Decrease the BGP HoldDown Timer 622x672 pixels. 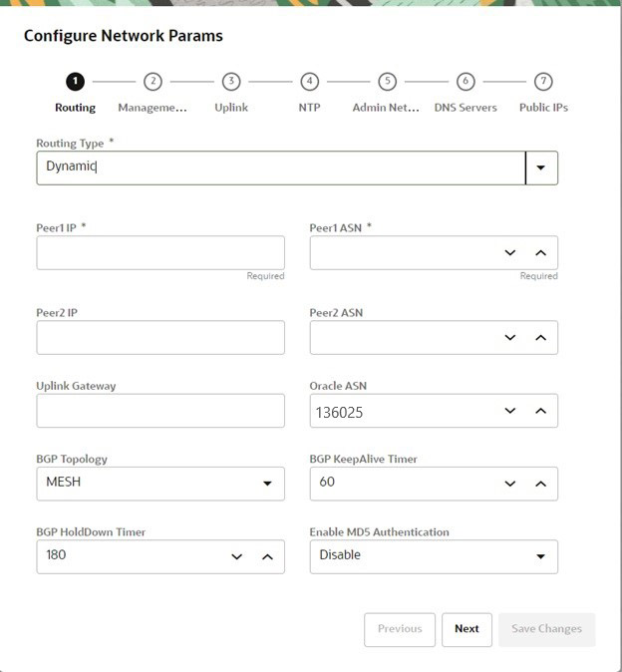click(x=236, y=556)
